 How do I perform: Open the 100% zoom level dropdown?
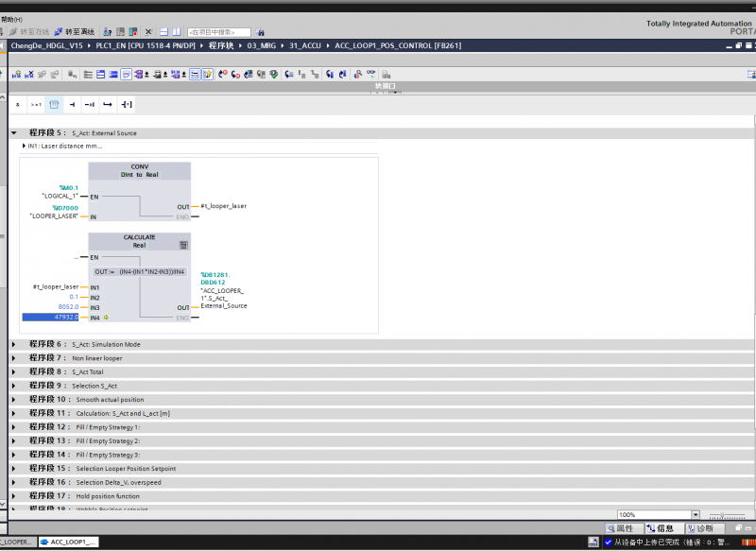click(x=696, y=515)
